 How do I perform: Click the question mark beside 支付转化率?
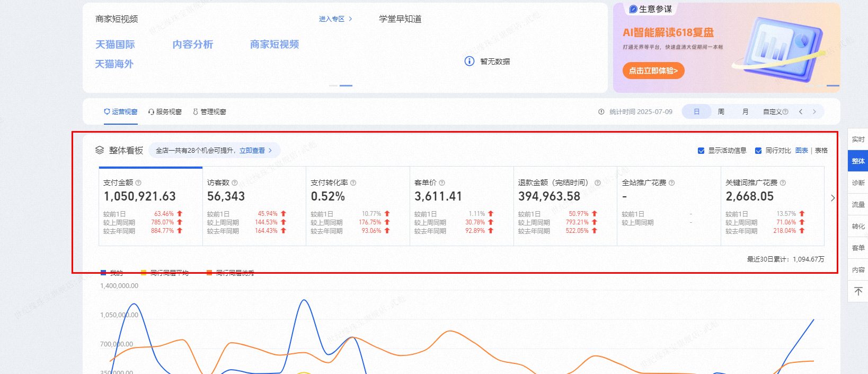[353, 183]
